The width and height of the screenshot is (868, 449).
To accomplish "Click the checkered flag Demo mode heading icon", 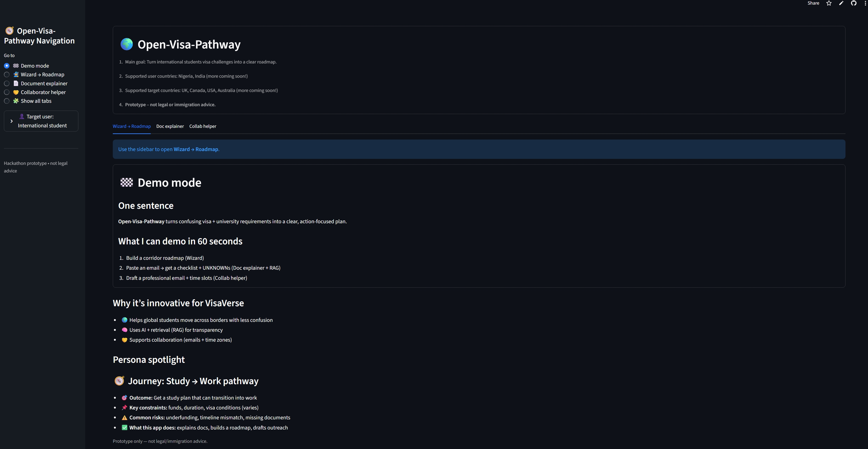I will pos(127,182).
